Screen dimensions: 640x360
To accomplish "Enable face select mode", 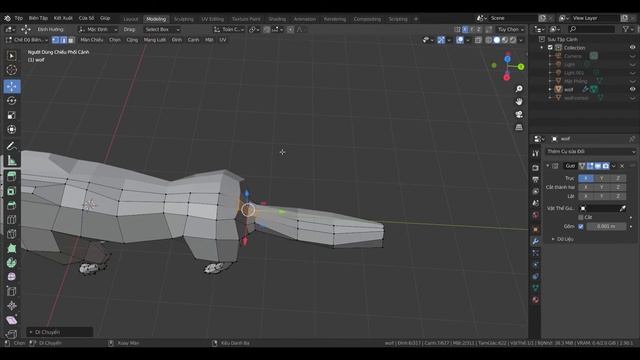I will [71, 40].
